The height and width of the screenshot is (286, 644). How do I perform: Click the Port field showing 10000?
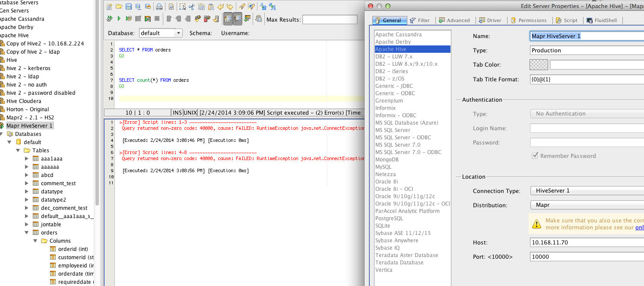tap(587, 257)
